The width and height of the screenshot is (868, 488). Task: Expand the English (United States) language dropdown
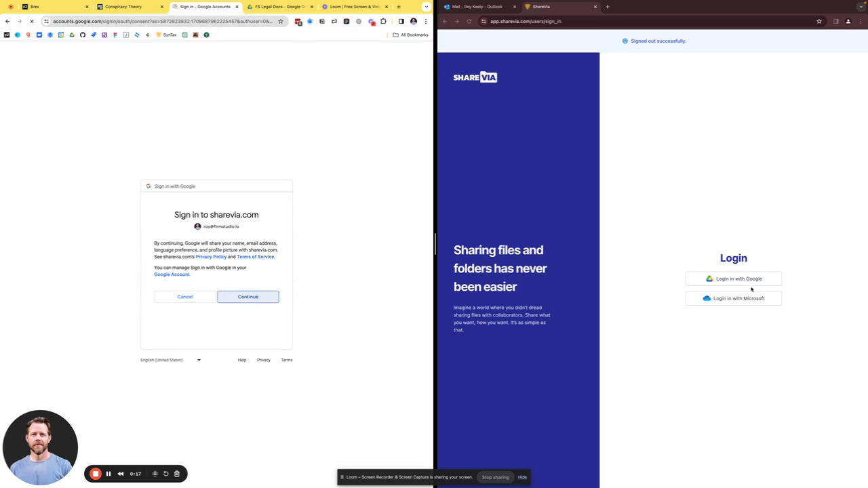click(171, 360)
